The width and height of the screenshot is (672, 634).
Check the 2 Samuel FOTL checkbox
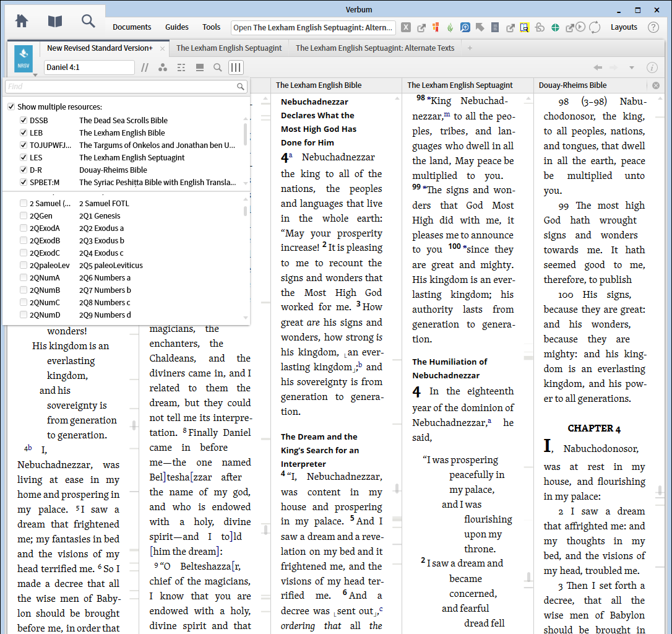(24, 203)
